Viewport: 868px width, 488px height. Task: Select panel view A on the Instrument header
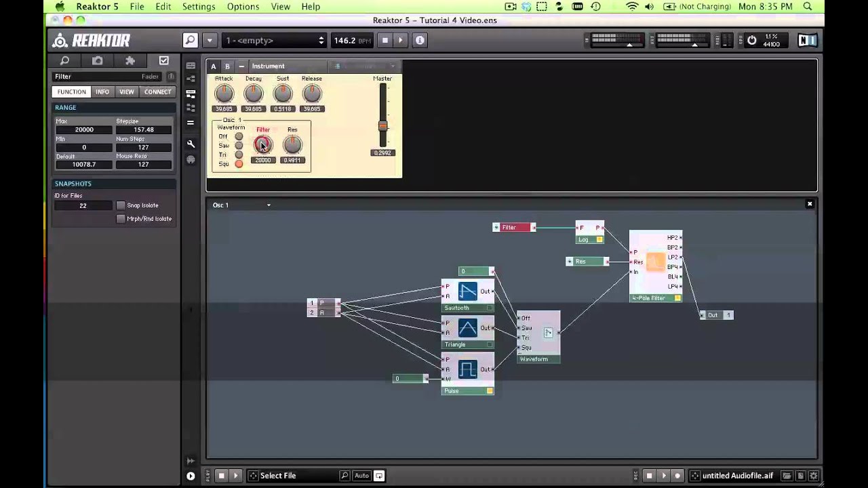coord(214,66)
